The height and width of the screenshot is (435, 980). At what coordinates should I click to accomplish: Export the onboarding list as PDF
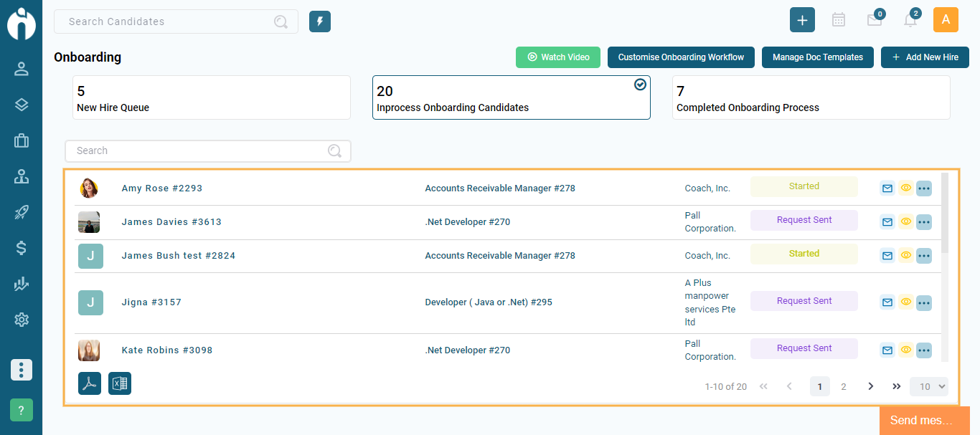pyautogui.click(x=89, y=383)
